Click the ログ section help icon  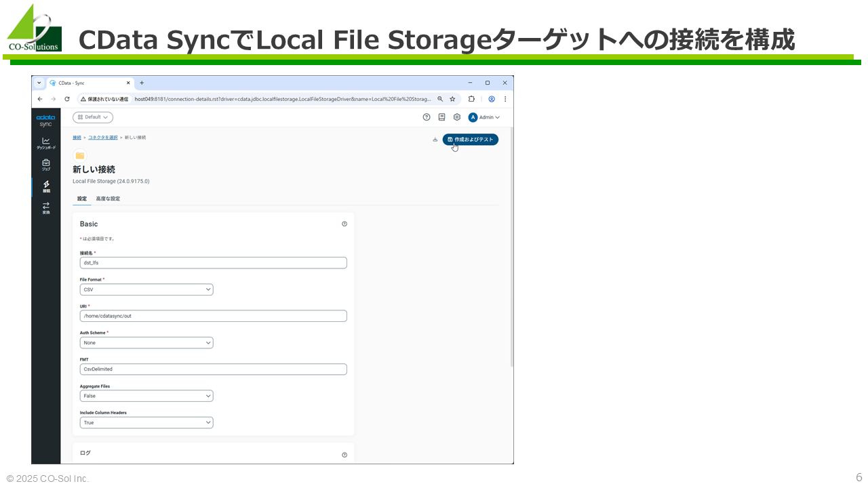344,455
